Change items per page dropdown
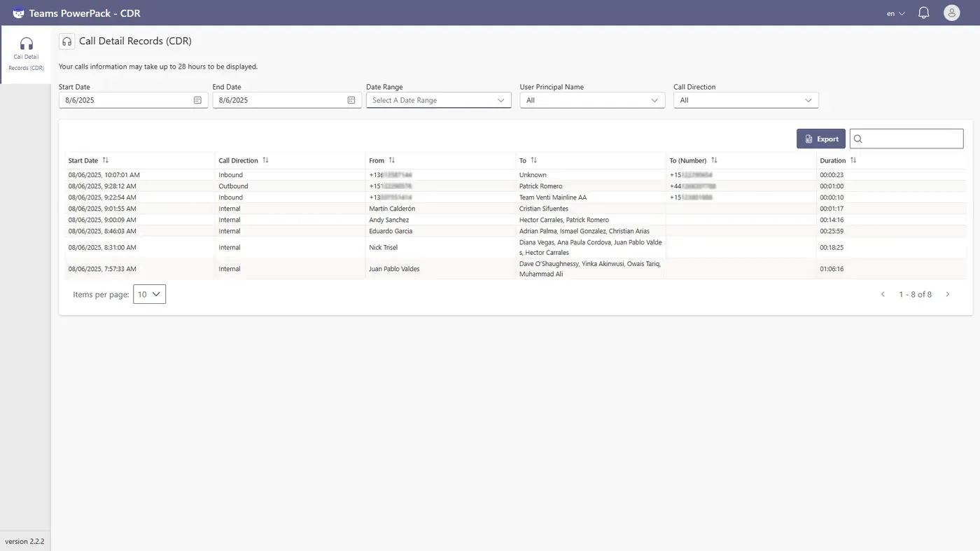Viewport: 980px width, 551px height. pos(149,294)
